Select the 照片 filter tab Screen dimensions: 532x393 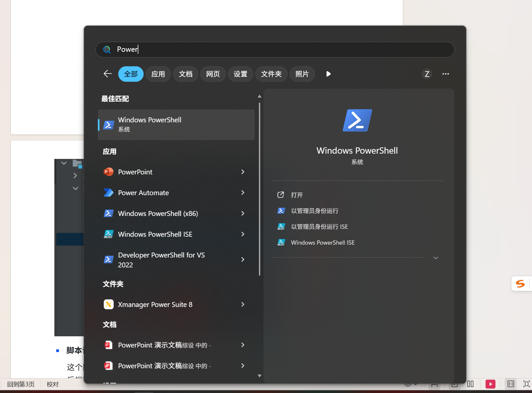(302, 74)
